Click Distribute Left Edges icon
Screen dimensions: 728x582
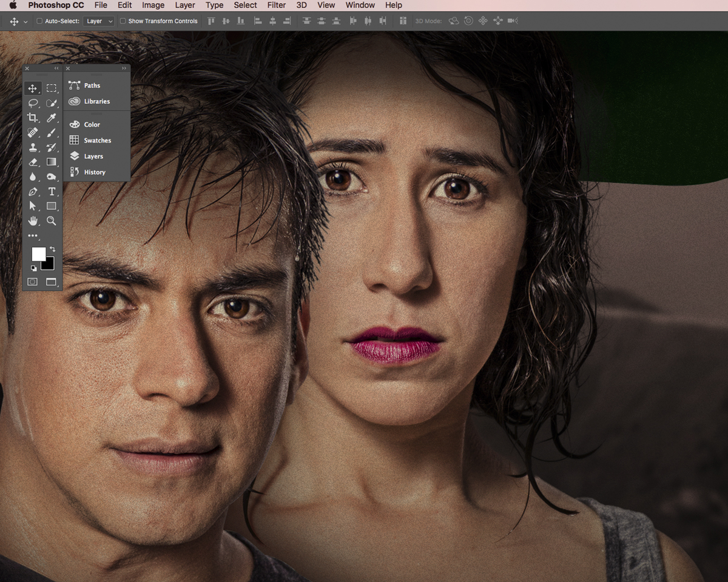pyautogui.click(x=353, y=21)
